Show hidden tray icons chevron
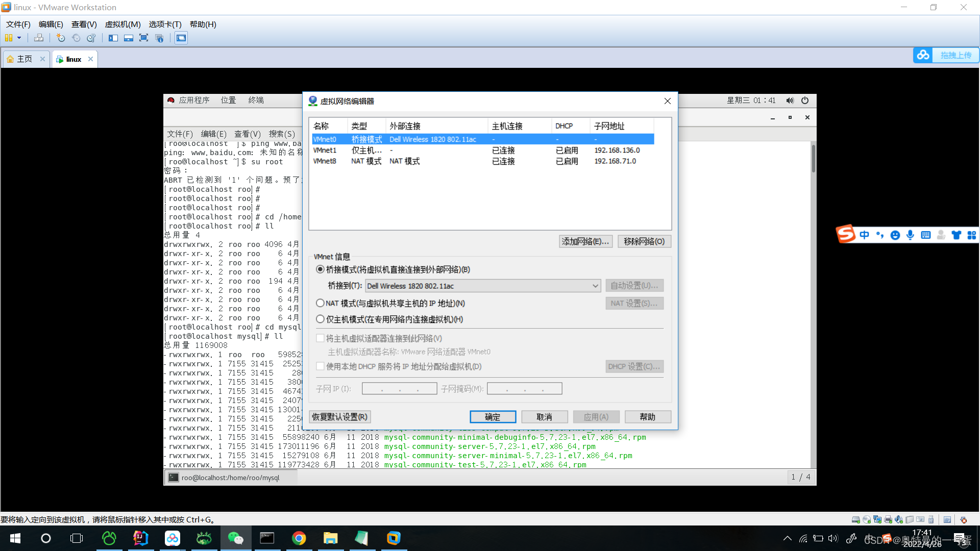980x551 pixels. (x=788, y=538)
